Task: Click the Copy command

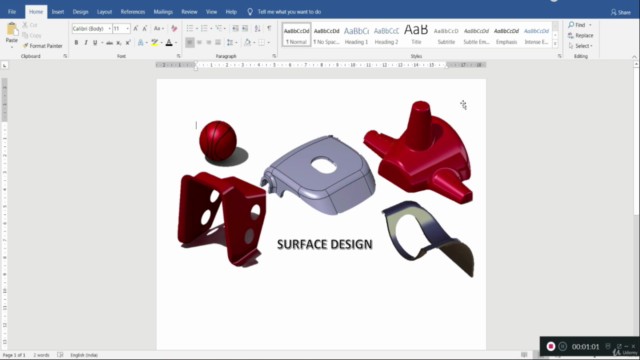Action: pos(32,36)
